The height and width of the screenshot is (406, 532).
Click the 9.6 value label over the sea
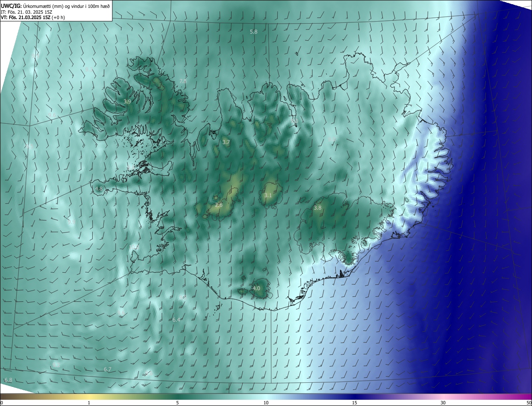[x=52, y=115]
